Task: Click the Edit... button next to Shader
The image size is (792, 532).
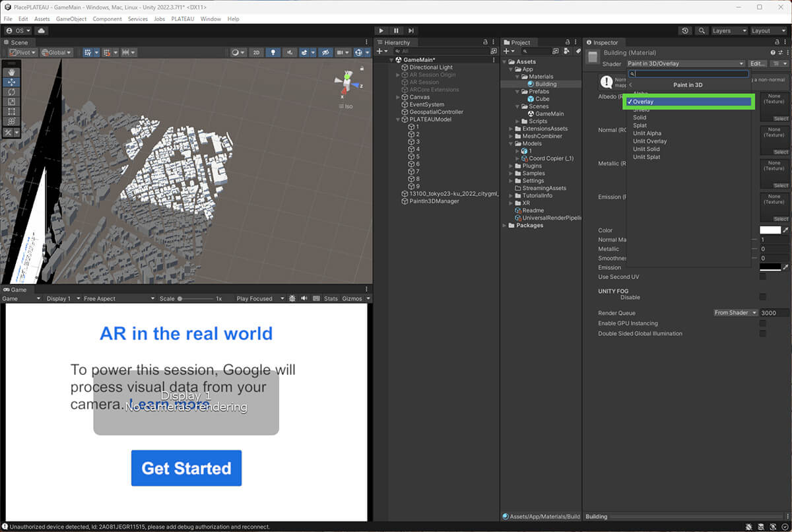Action: 758,63
